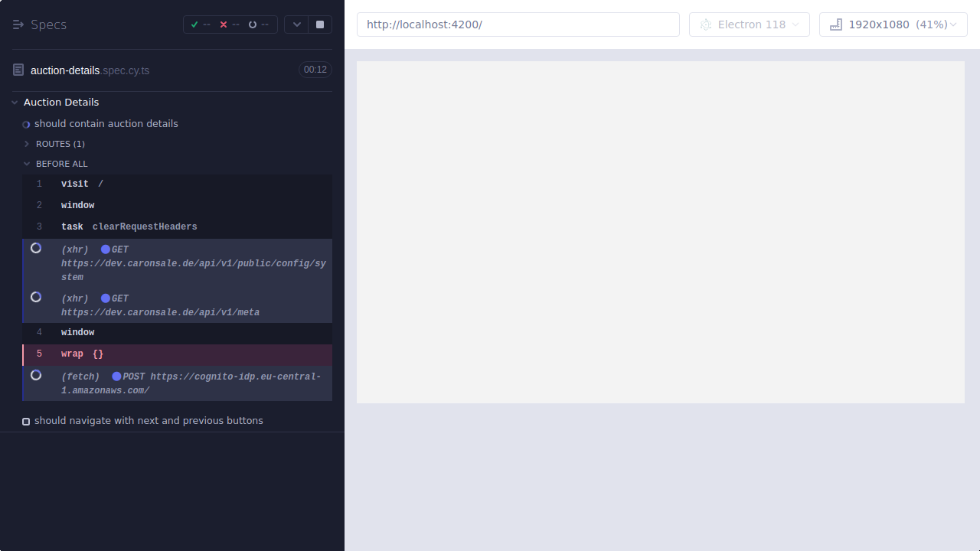The image size is (980, 551).
Task: Expand the ROUTES (1) section
Action: [x=25, y=144]
